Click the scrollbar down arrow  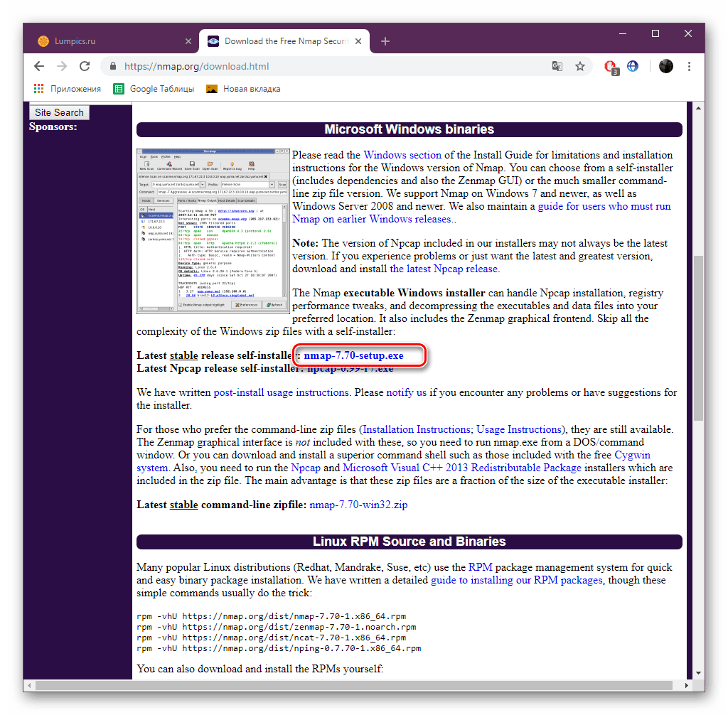(x=698, y=674)
